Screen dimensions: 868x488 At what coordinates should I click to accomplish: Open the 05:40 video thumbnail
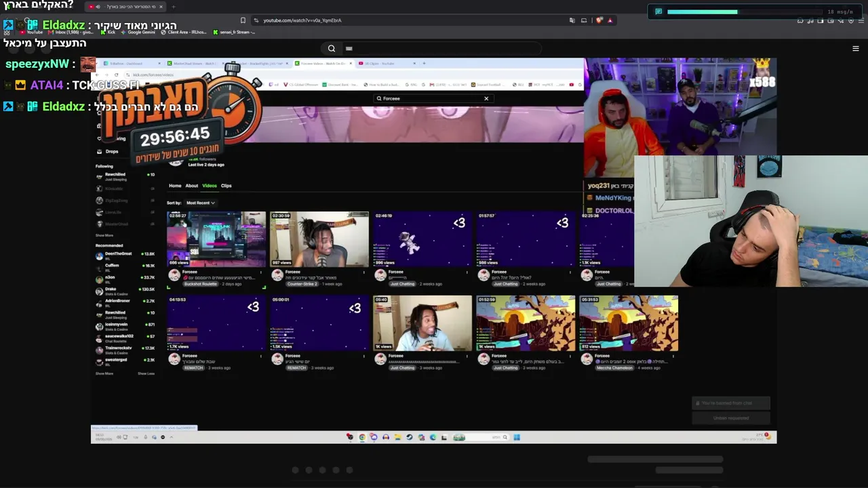(x=422, y=323)
